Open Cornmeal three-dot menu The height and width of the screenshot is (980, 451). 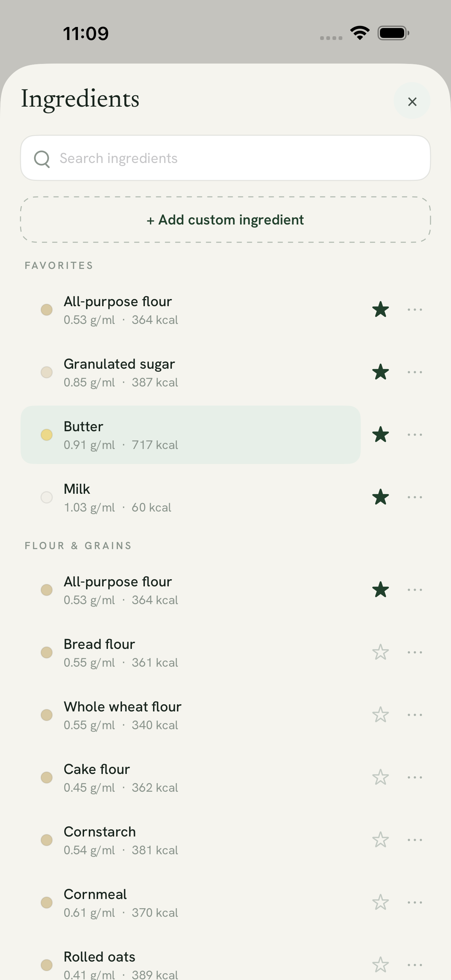coord(414,902)
